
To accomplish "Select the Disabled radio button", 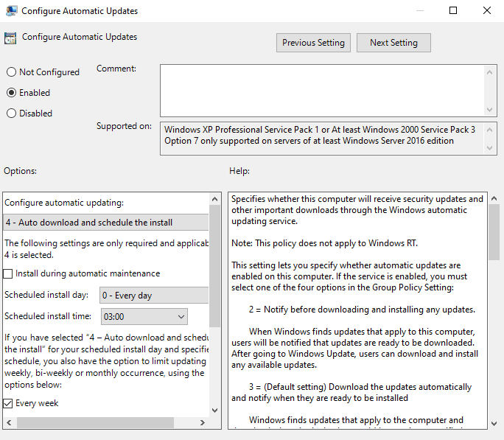I will (x=11, y=114).
